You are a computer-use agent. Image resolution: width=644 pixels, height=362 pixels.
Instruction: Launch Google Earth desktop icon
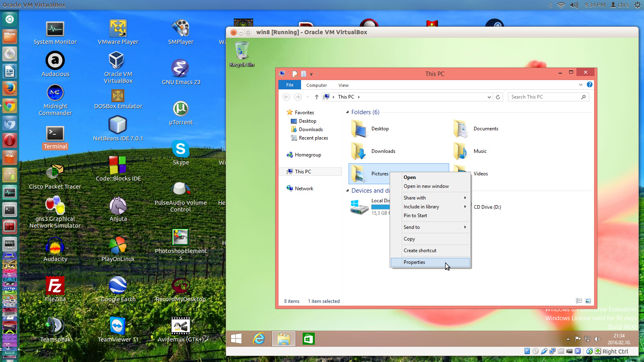point(118,290)
